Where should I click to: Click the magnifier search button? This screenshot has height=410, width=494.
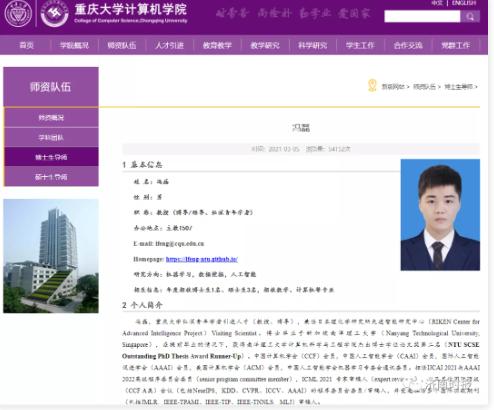(x=470, y=16)
